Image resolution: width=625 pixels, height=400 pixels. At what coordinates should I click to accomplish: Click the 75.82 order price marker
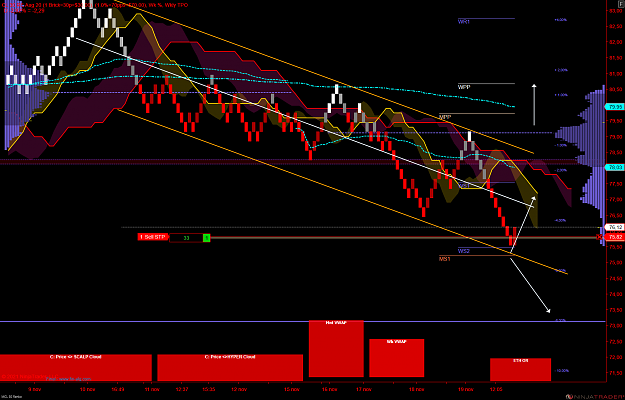click(x=614, y=237)
